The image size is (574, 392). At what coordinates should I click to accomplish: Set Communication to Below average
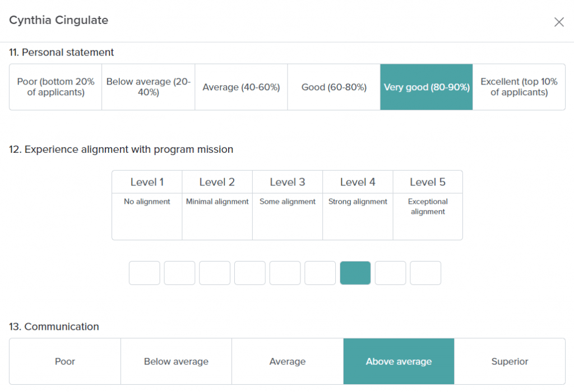[176, 361]
